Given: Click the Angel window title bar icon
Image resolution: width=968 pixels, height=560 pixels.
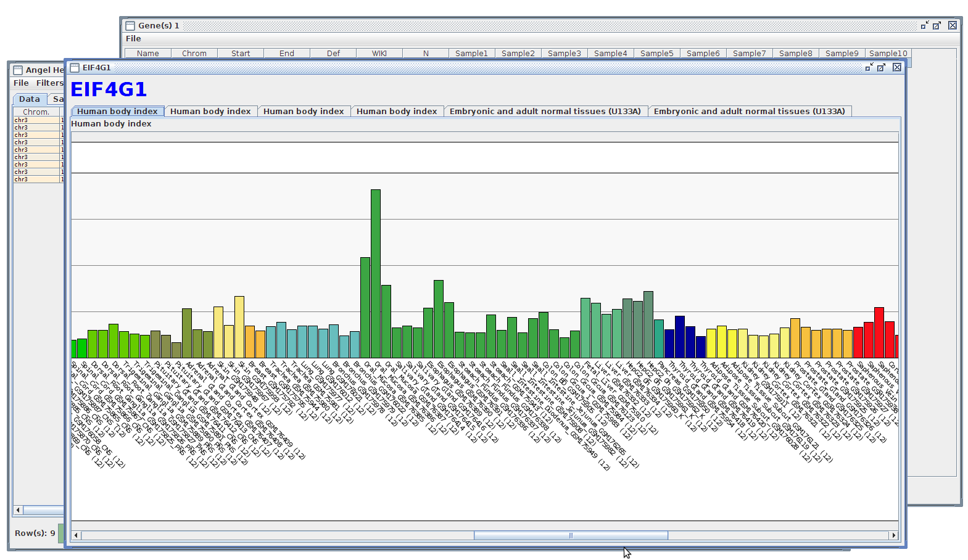Looking at the screenshot, I should (18, 70).
